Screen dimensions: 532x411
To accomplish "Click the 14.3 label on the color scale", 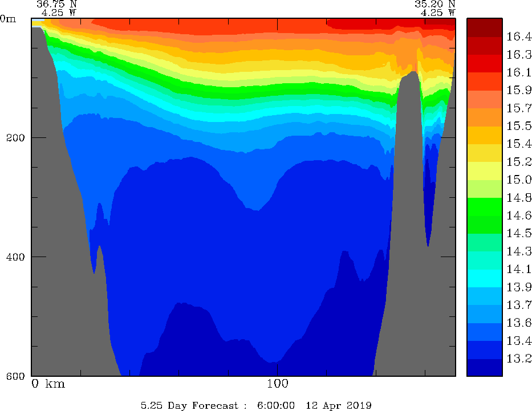I will pyautogui.click(x=519, y=251).
